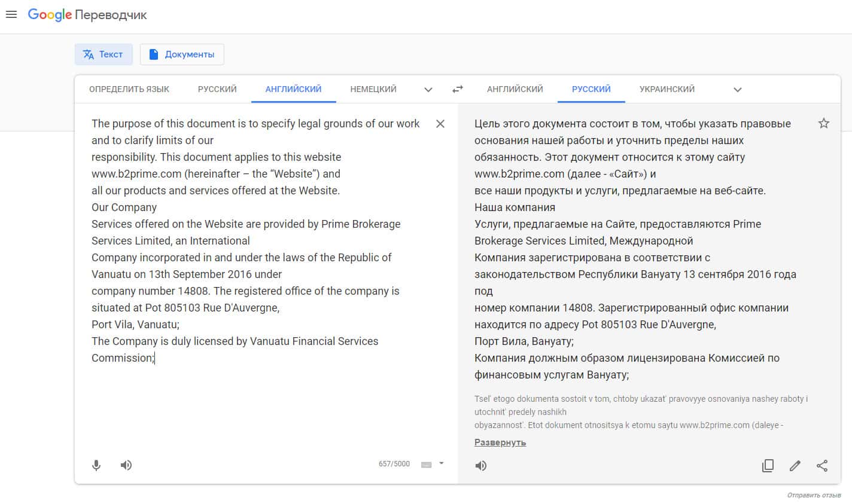Open the hamburger main menu

click(x=11, y=14)
